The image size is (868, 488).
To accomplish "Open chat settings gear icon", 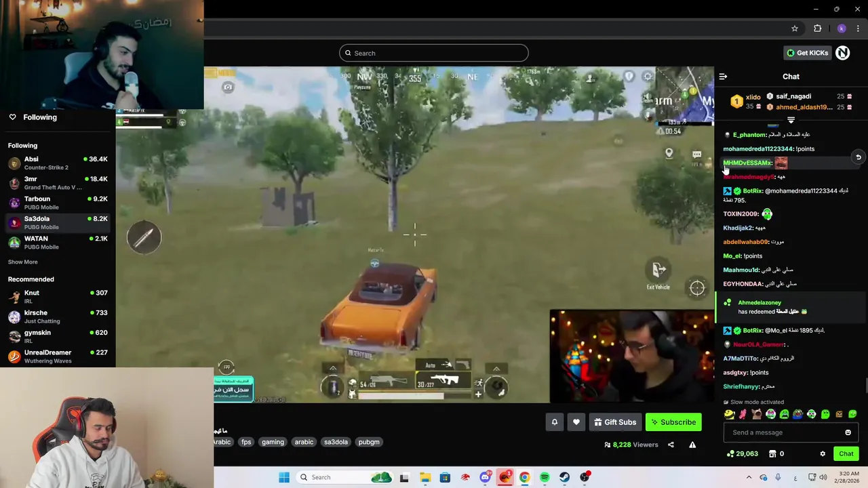I will (x=823, y=454).
